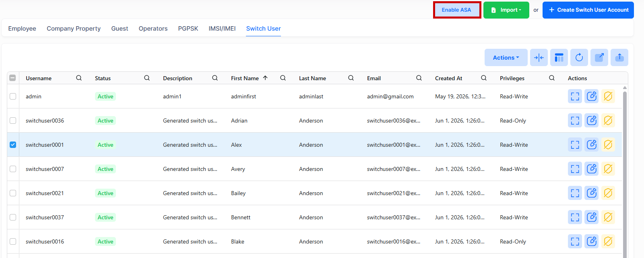Screen dimensions: 644x258
Task: Edit switchuser0001 account
Action: point(592,145)
